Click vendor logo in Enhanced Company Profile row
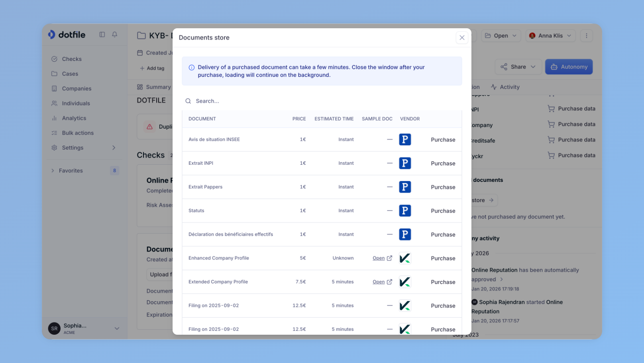 click(405, 258)
